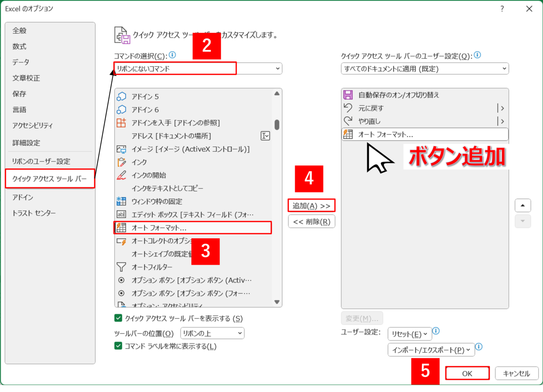Open the ツールバーの位置 リボンの上 dropdown
543x392 pixels.
tap(212, 333)
